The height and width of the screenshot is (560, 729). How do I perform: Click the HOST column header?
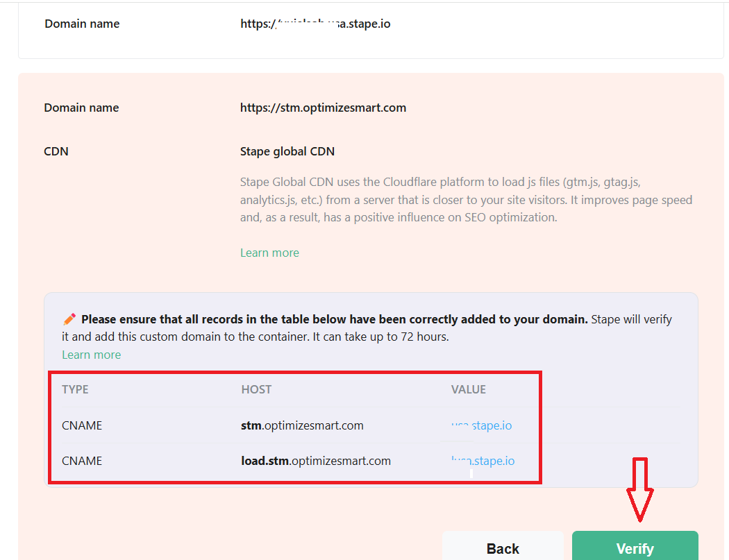click(x=256, y=389)
